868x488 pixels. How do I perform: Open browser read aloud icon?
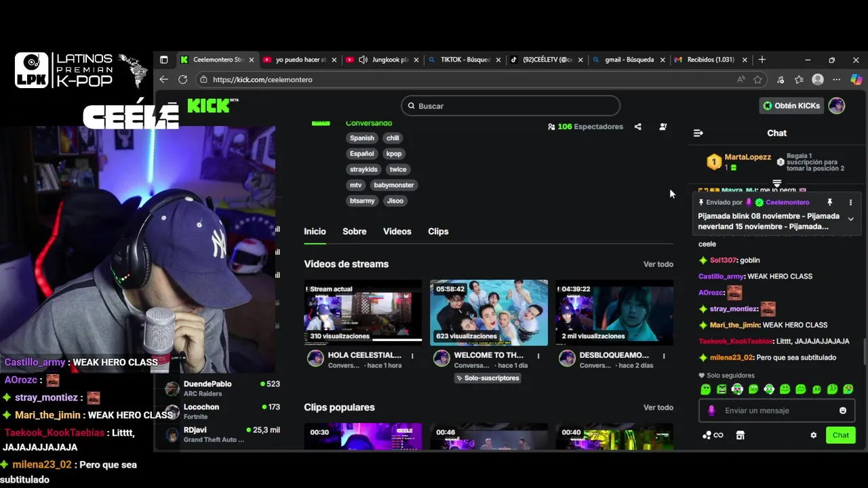coord(741,79)
